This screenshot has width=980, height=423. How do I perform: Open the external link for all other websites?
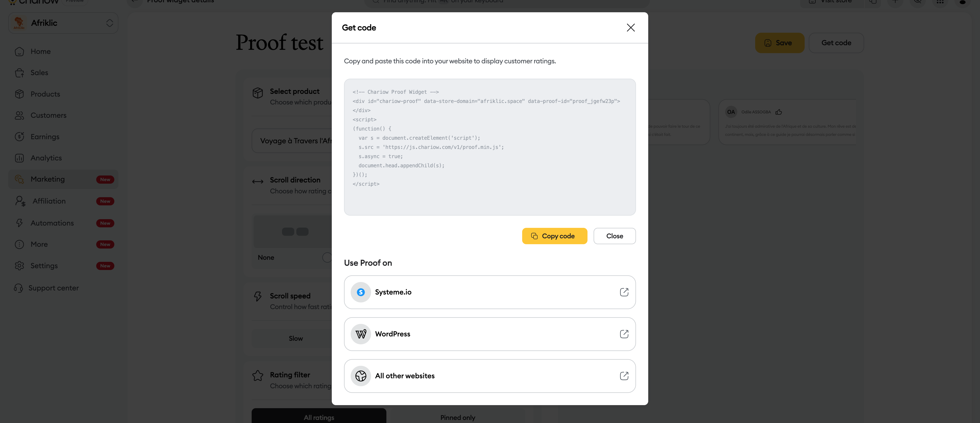click(624, 376)
